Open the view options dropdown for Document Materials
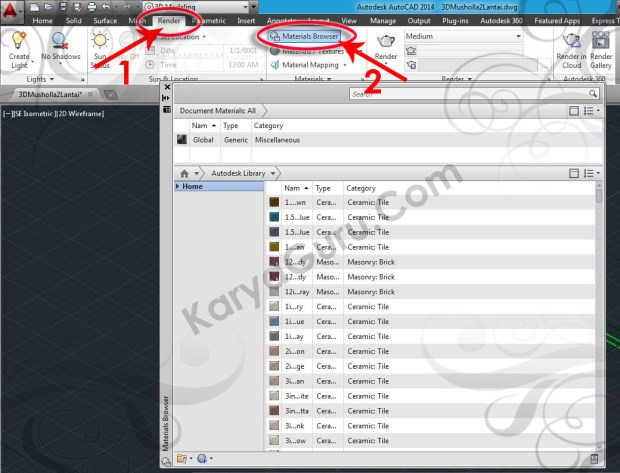Screen dimensions: 620x473 pyautogui.click(x=592, y=111)
